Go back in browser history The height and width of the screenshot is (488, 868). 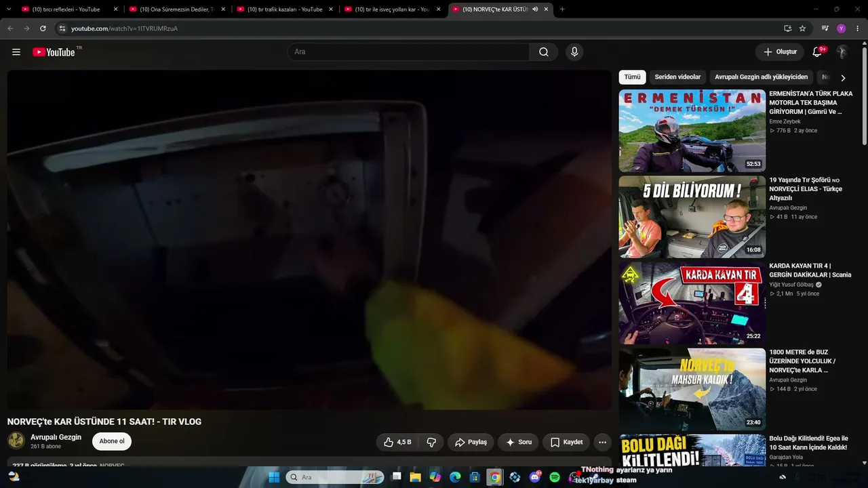10,28
